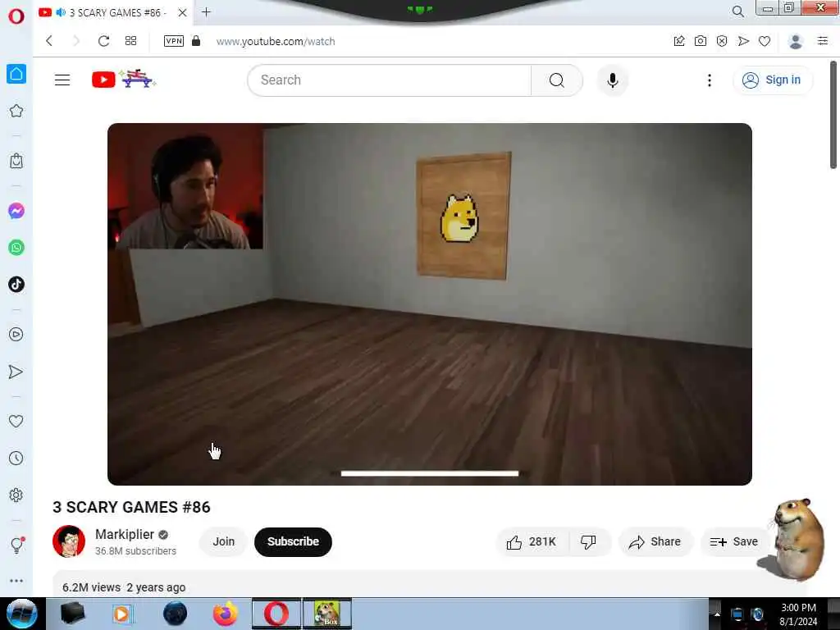Click the lightbulb tips icon in sidebar
The width and height of the screenshot is (840, 630).
tap(16, 546)
